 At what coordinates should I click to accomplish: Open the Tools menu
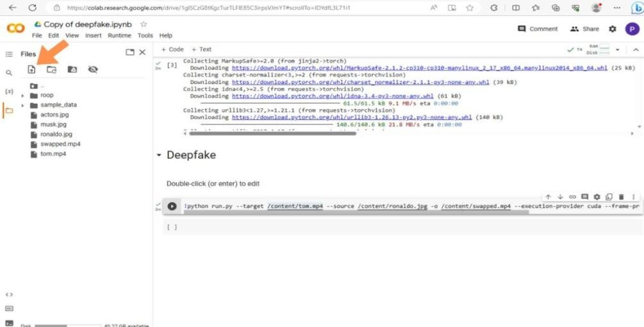point(145,35)
